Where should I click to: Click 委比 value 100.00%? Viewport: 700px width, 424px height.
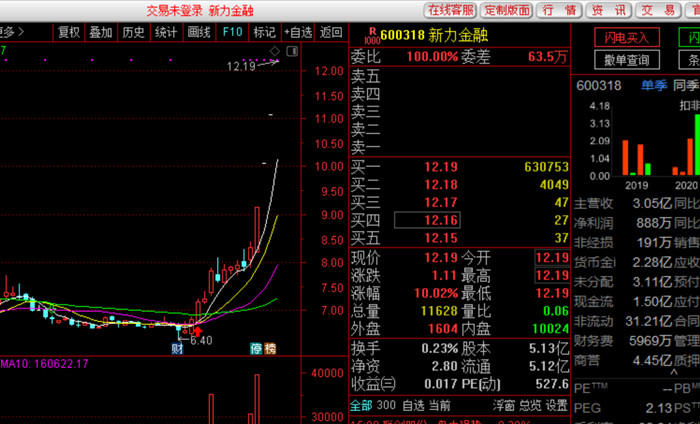pyautogui.click(x=432, y=57)
